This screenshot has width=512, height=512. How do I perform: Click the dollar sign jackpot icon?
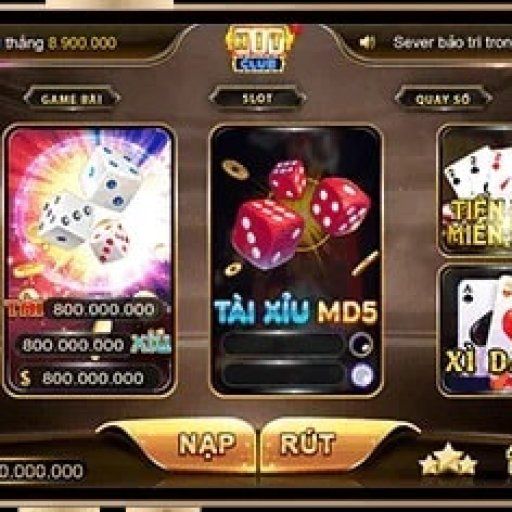[25, 378]
